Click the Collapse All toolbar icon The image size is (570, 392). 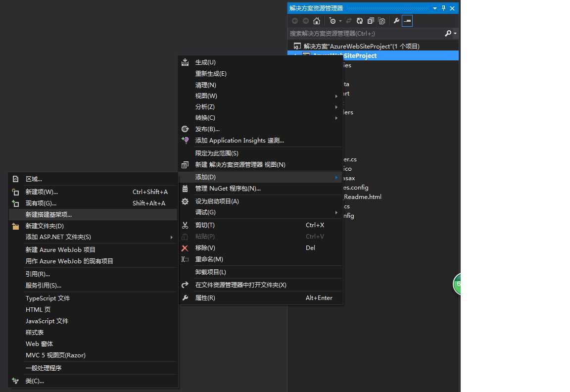371,21
